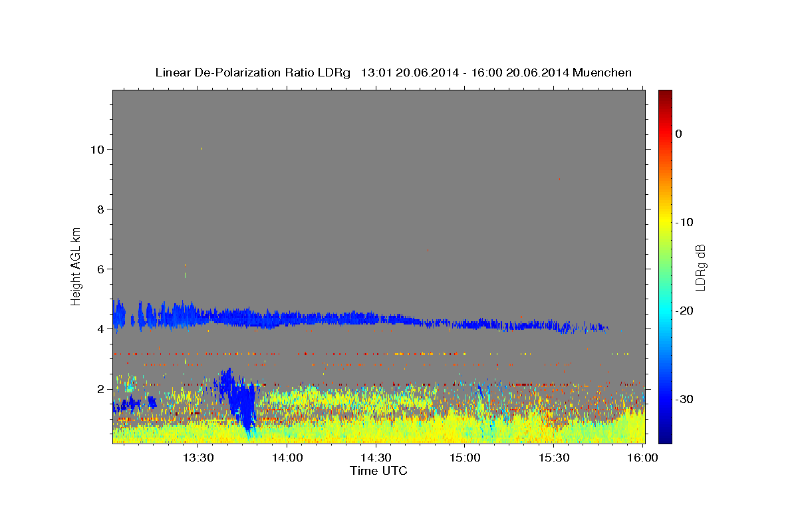Image resolution: width=798 pixels, height=532 pixels.
Task: Click the date range '13:01 20.06.2014 - 16:00 20.06.2014'
Action: pyautogui.click(x=464, y=72)
